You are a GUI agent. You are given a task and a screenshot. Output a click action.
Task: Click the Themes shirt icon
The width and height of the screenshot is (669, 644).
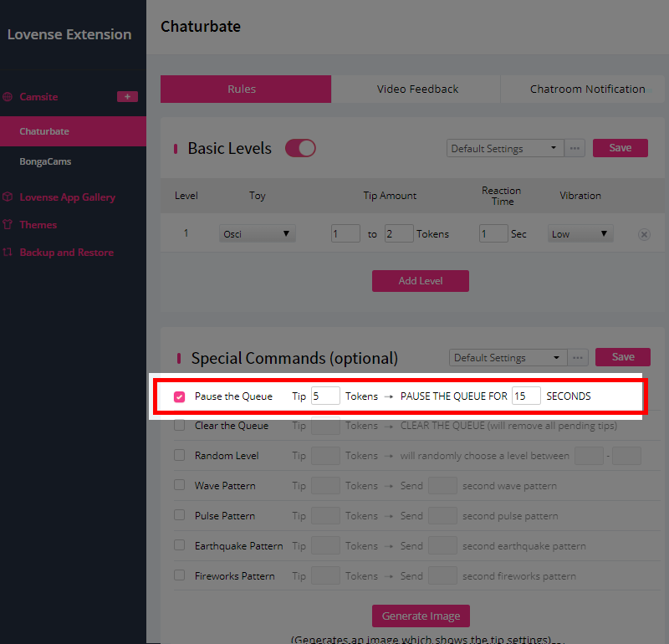click(x=8, y=224)
